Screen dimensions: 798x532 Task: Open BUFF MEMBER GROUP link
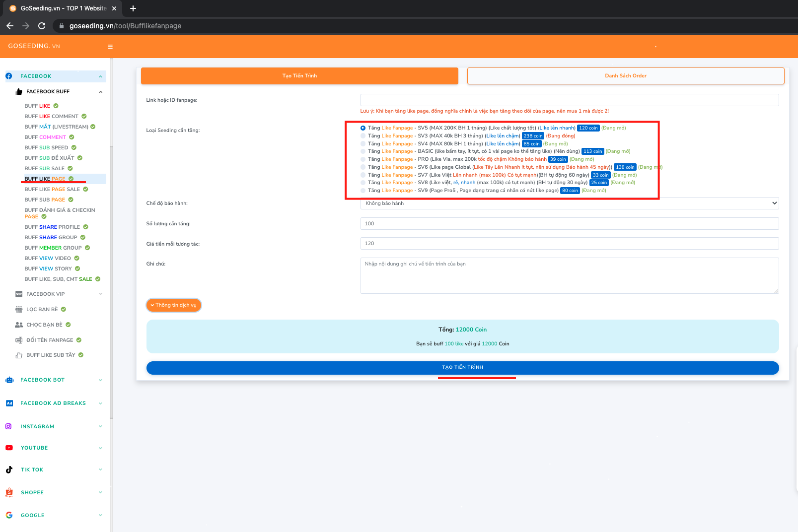tap(53, 248)
